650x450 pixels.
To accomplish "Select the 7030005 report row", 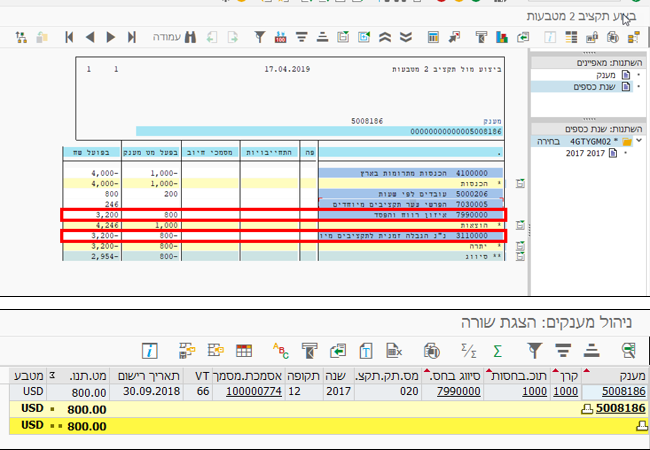I will [410, 204].
